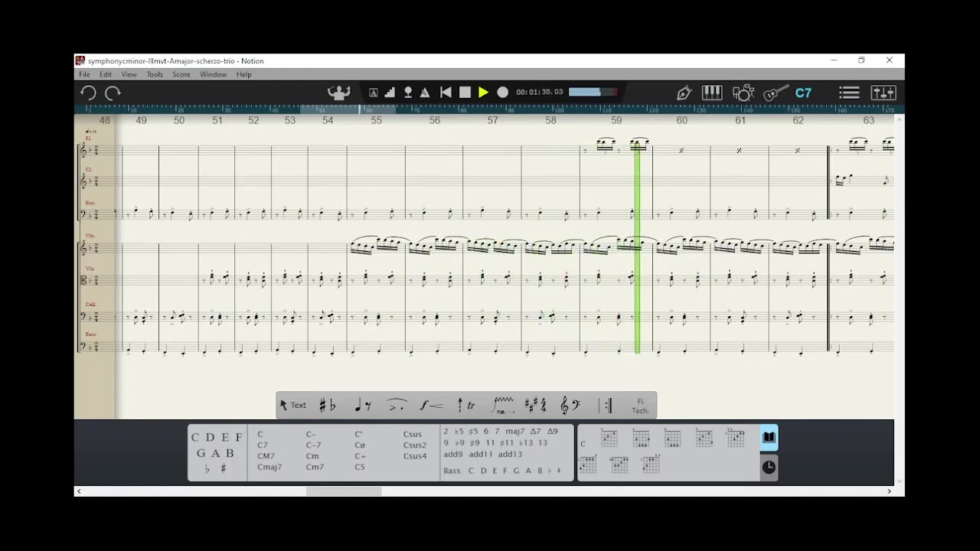Image resolution: width=980 pixels, height=551 pixels.
Task: Open the Help menu
Action: [243, 74]
